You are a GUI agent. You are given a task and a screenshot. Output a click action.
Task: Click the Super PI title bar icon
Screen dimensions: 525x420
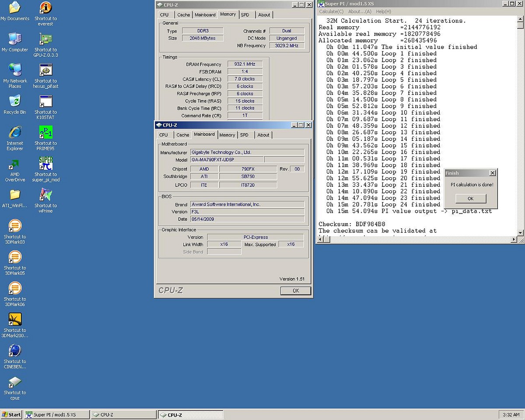[321, 3]
